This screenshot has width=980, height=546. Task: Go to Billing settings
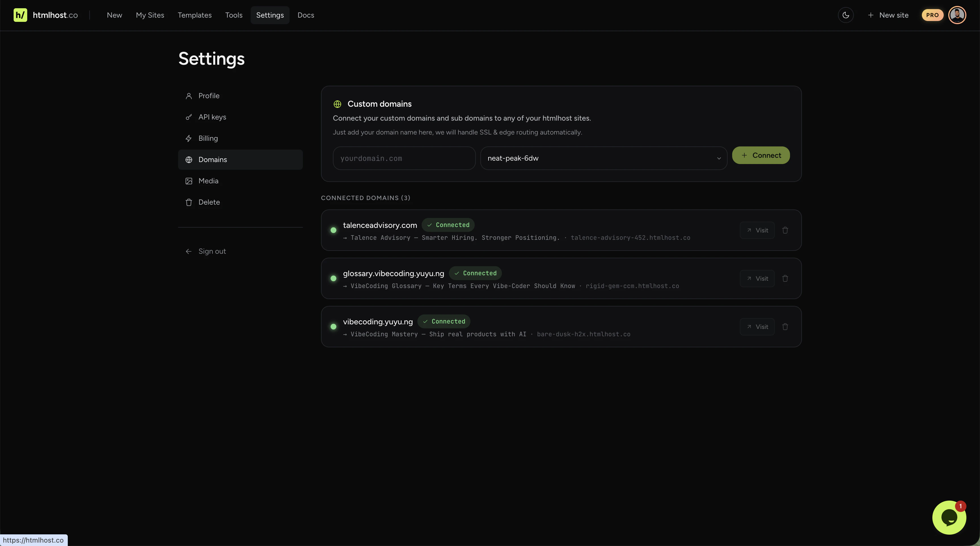click(x=240, y=138)
